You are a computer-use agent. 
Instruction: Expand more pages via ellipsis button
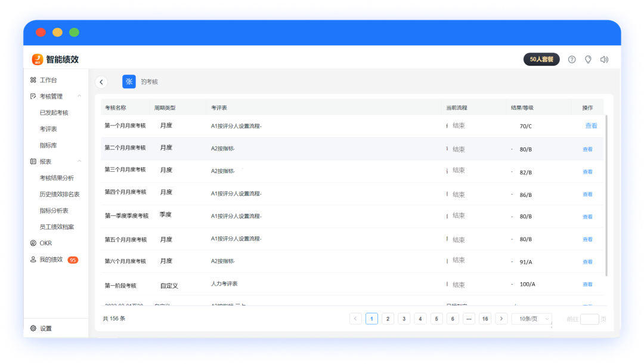point(469,319)
